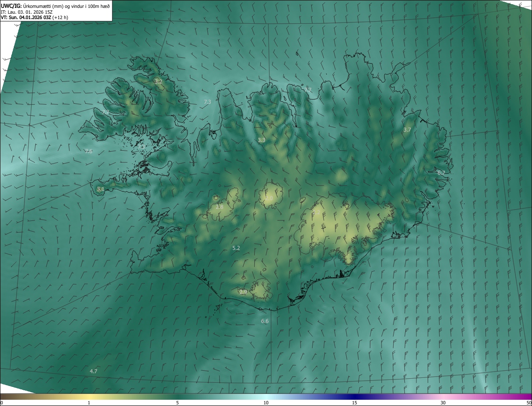The height and width of the screenshot is (406, 532).
Task: Click the 7.6 value label
Action: click(88, 151)
